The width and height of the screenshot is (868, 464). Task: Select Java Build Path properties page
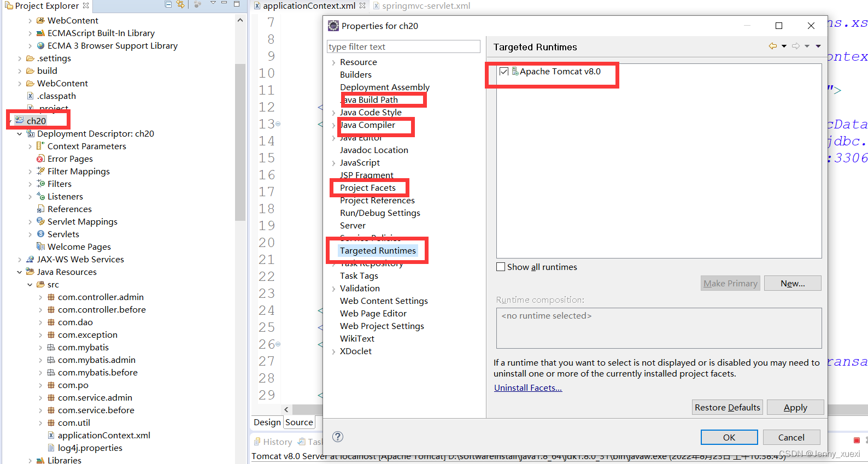coord(369,99)
